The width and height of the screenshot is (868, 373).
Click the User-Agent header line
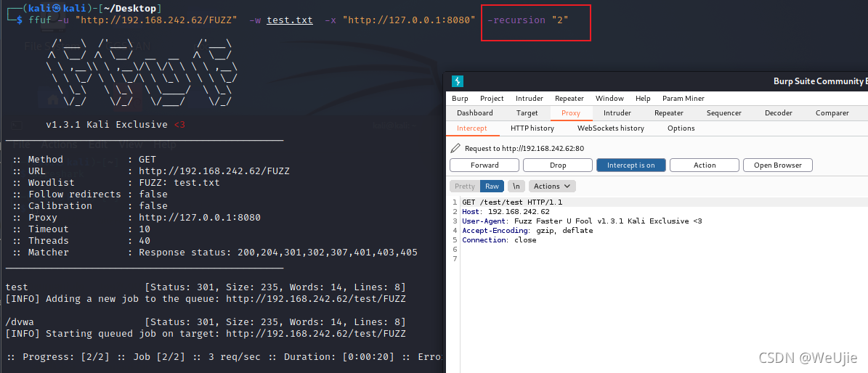pos(582,221)
